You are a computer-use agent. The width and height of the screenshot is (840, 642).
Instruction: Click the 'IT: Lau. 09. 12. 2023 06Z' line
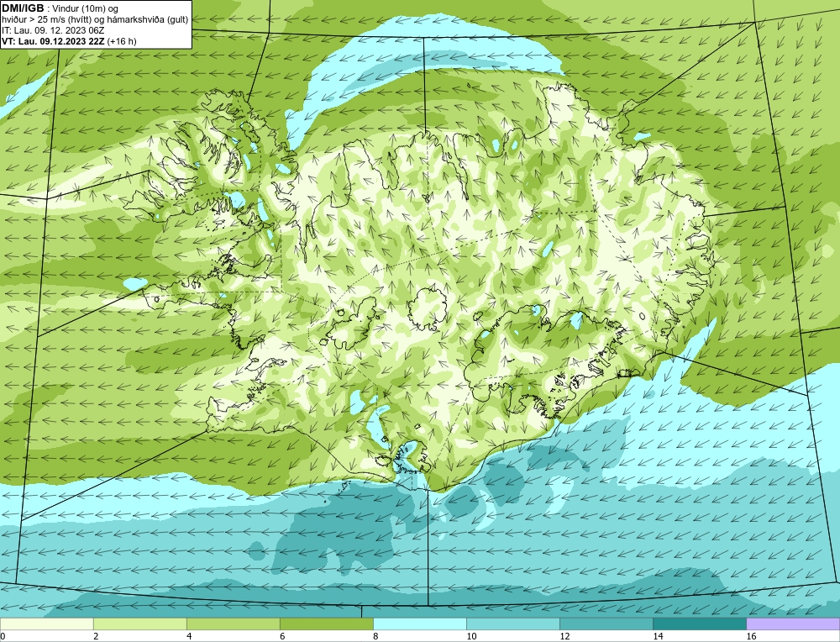[x=53, y=30]
